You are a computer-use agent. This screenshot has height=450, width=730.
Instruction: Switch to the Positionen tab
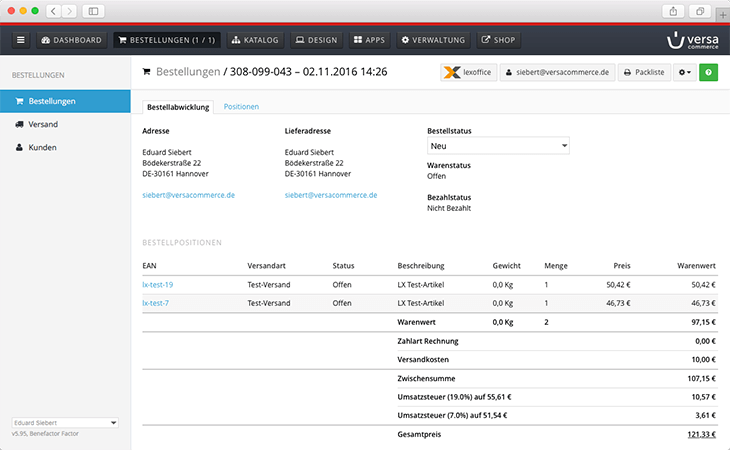click(x=241, y=106)
